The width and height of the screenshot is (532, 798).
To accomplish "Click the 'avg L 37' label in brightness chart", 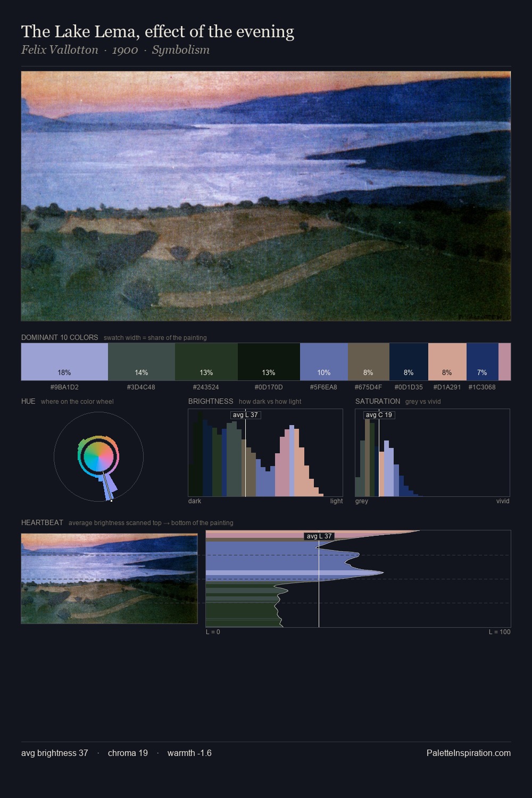I will pyautogui.click(x=245, y=415).
